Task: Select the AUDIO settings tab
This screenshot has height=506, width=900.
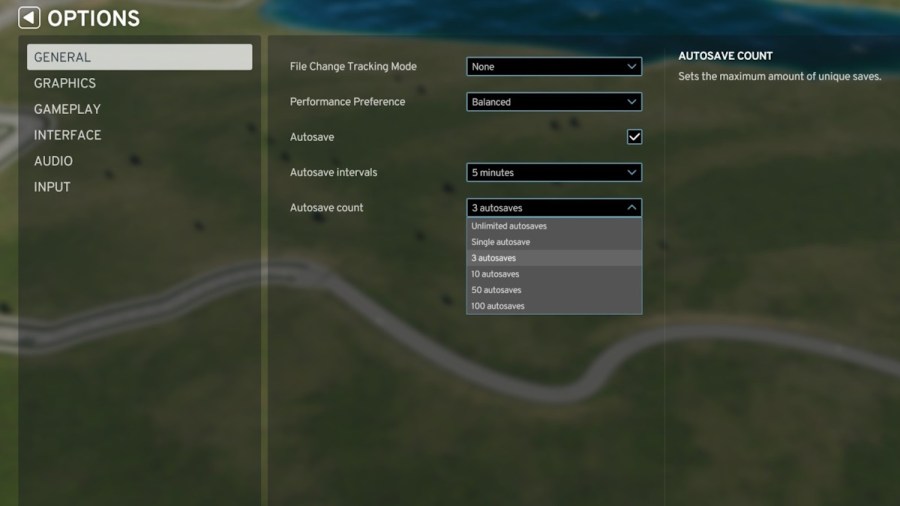Action: (x=53, y=161)
